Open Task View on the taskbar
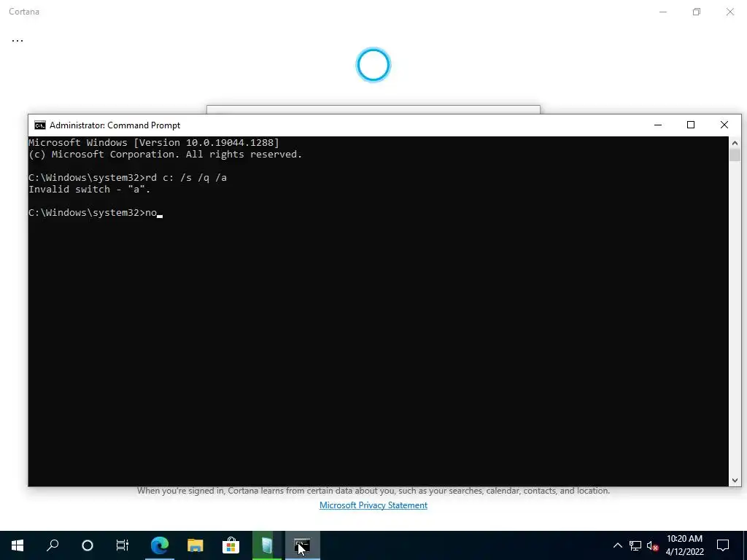This screenshot has width=747, height=560. point(123,545)
